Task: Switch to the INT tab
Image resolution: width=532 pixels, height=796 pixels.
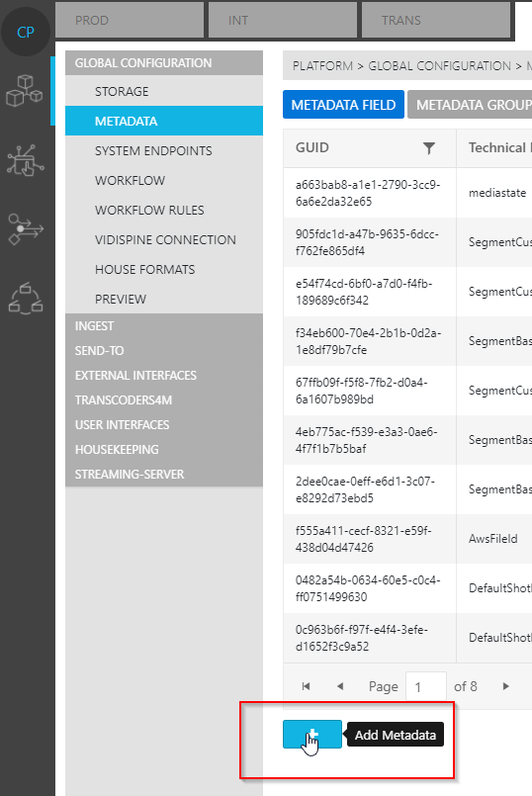Action: (x=283, y=20)
